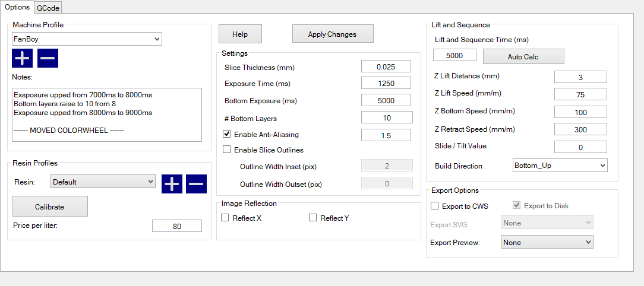
Task: Add a new machine profile with plus icon
Action: click(22, 59)
